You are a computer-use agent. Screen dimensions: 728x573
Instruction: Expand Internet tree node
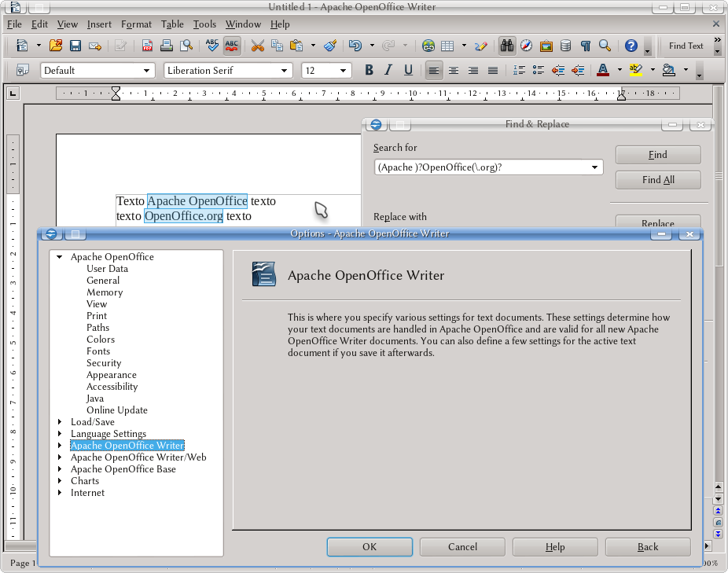coord(60,493)
